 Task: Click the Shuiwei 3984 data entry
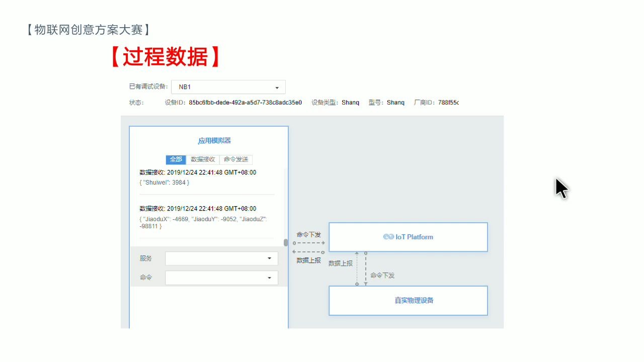click(x=165, y=183)
